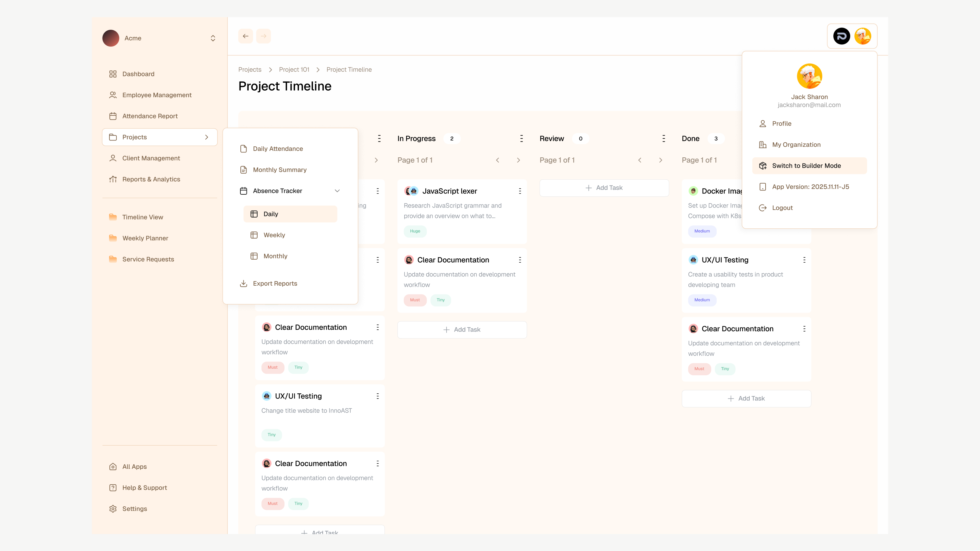
Task: Select Monthly Summary menu item
Action: point(280,170)
